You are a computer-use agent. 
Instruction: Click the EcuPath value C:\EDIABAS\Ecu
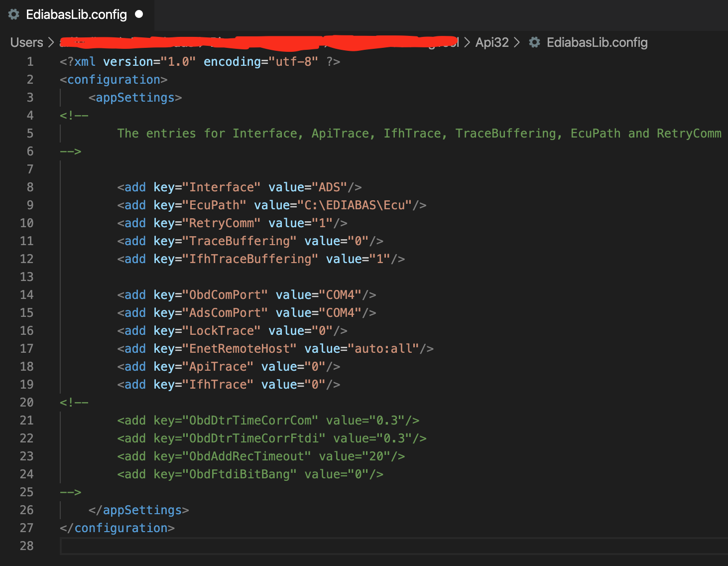[x=358, y=205]
